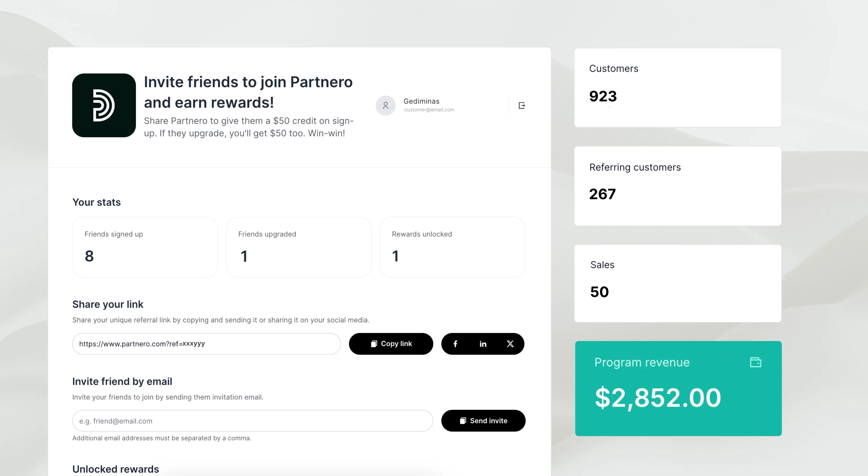868x476 pixels.
Task: Click the Rewards unlocked stat card
Action: (x=452, y=247)
